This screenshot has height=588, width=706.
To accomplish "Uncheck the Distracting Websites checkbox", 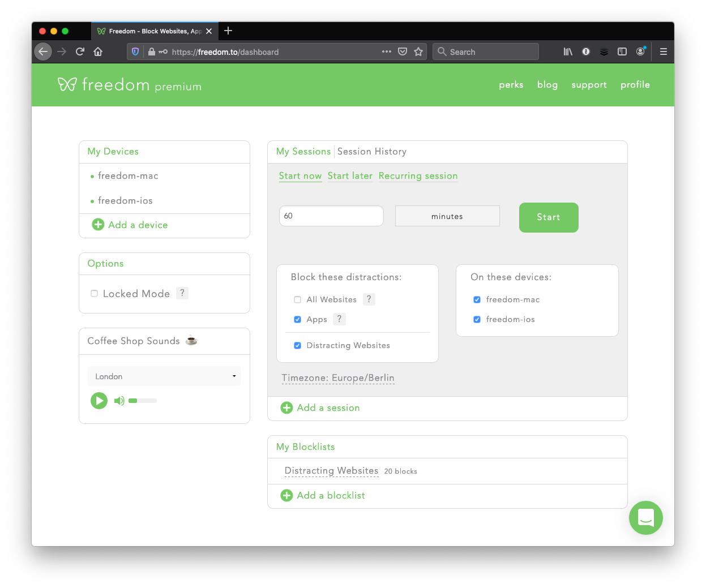I will pos(297,345).
